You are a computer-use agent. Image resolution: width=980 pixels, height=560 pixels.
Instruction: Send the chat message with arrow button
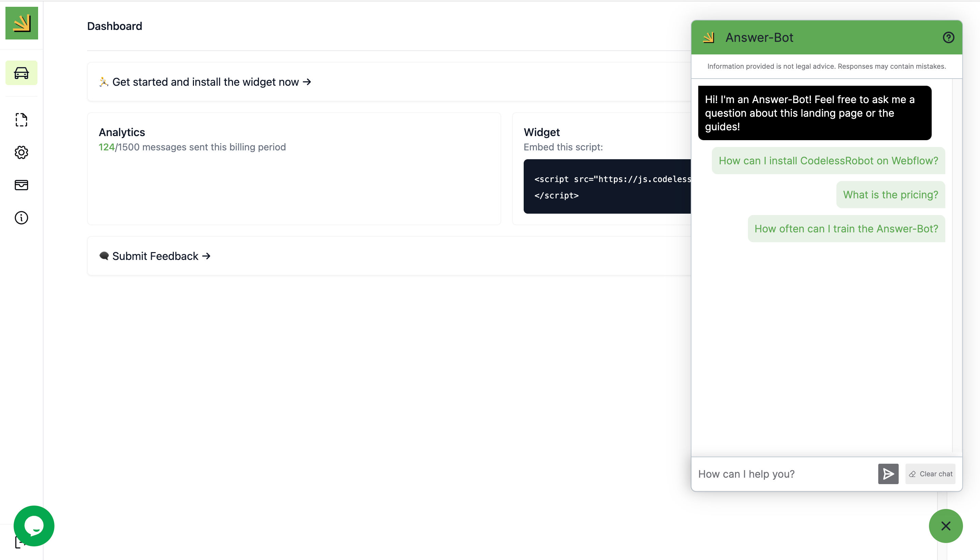[888, 474]
